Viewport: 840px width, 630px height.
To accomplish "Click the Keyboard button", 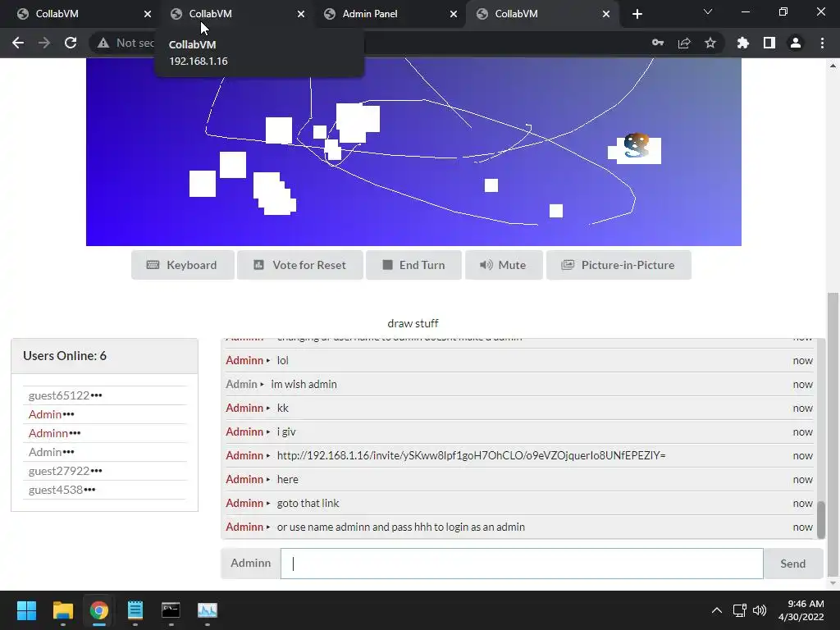I will pos(183,265).
